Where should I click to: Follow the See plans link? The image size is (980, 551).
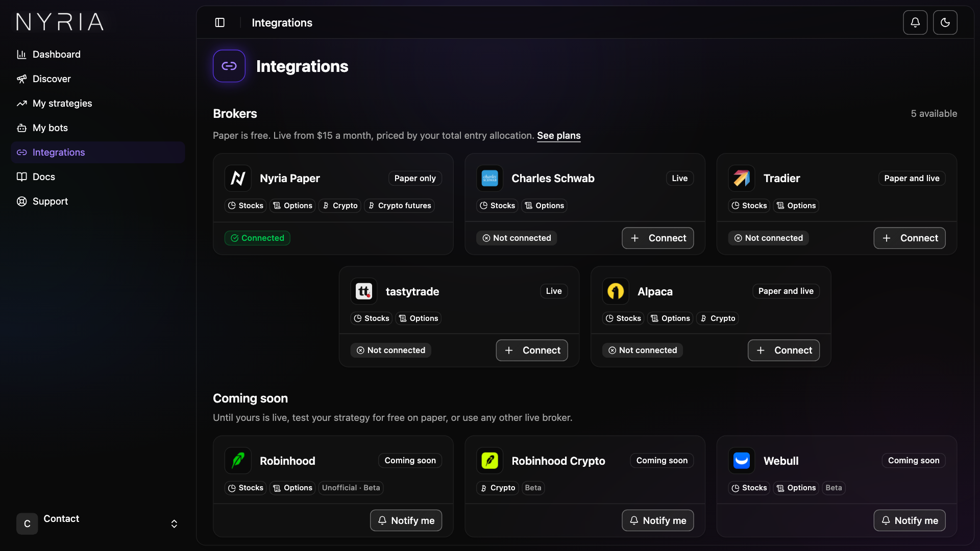558,136
